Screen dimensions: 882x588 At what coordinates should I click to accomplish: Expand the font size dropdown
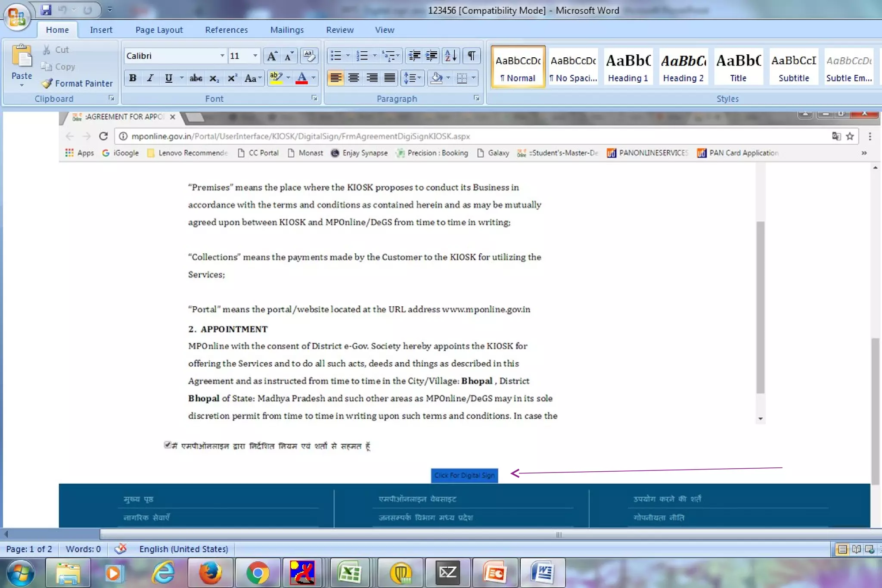pos(255,56)
